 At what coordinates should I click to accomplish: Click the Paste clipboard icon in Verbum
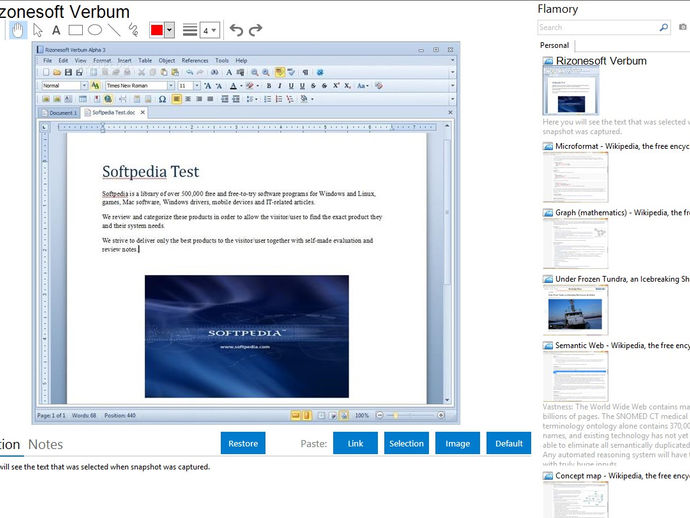(x=164, y=72)
